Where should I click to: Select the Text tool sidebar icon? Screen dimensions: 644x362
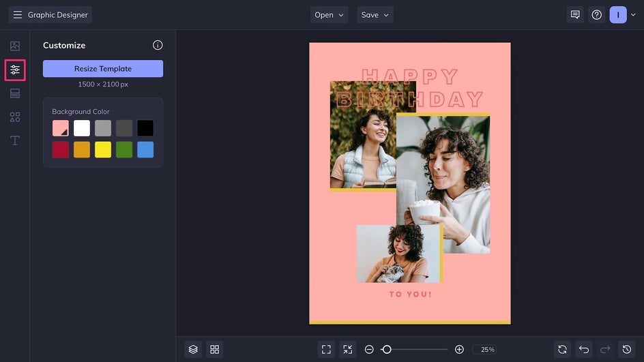click(x=15, y=140)
